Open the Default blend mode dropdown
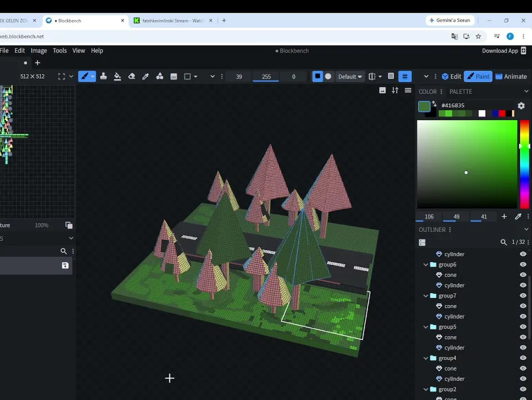Image resolution: width=532 pixels, height=400 pixels. click(x=350, y=77)
